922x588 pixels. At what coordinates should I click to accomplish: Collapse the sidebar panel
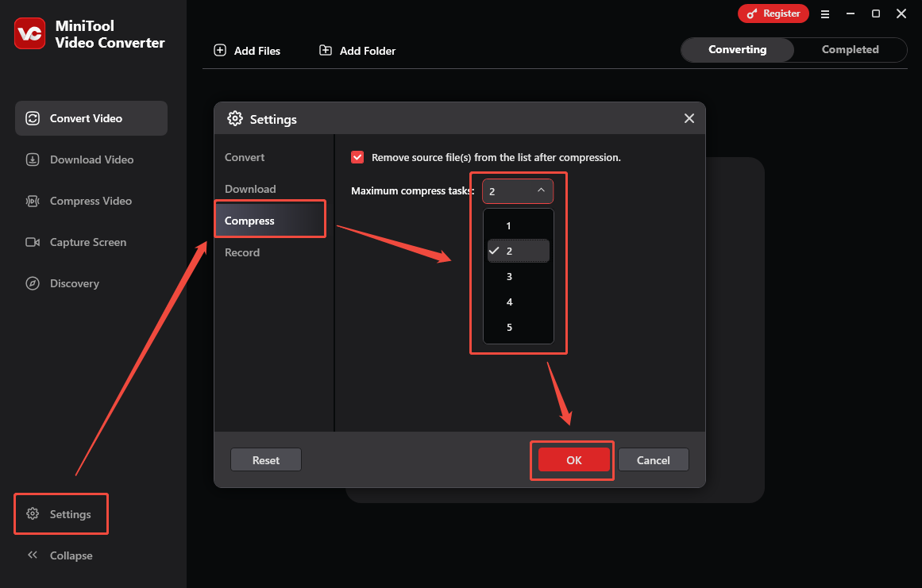point(60,555)
